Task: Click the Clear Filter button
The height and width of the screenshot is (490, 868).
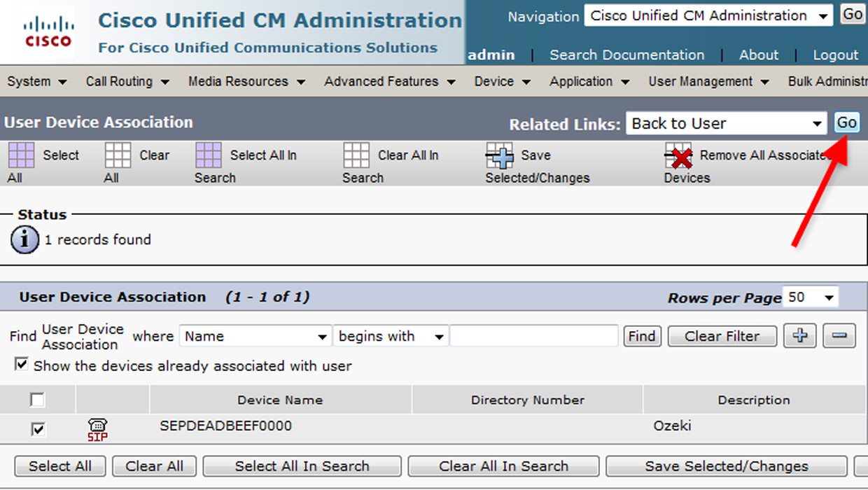Action: point(722,336)
